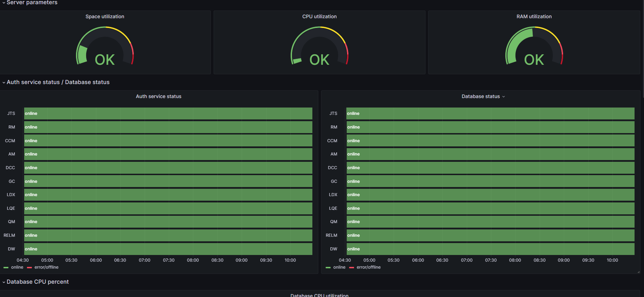This screenshot has height=297, width=644.
Task: Click the CPU utilization OK gauge
Action: pos(319,46)
